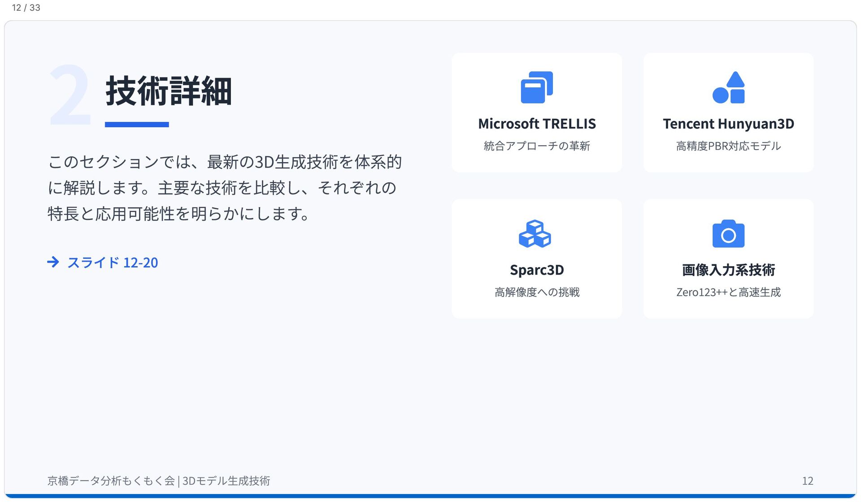Select the Sparc3D card title
The width and height of the screenshot is (861, 504).
click(537, 270)
